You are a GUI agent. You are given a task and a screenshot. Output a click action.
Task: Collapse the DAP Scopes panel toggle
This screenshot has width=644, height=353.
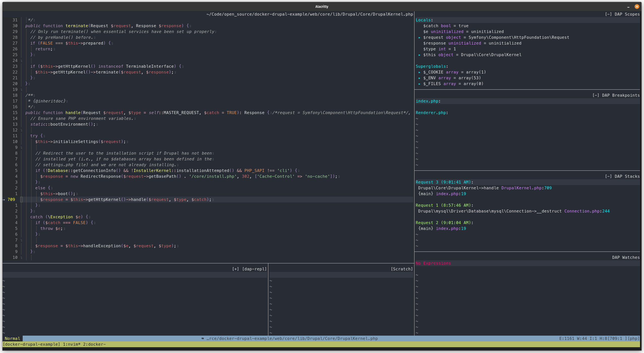point(608,14)
